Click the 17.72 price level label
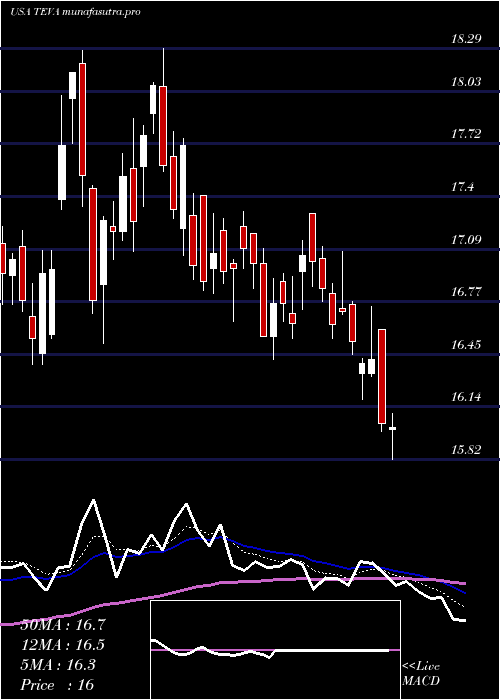The width and height of the screenshot is (500, 700). (x=466, y=133)
